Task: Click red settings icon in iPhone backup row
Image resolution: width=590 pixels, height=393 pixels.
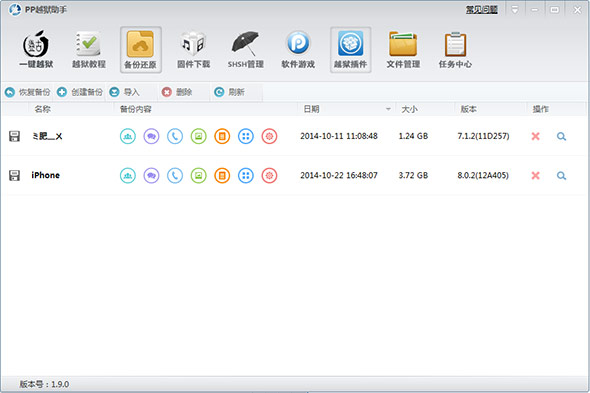Action: pyautogui.click(x=269, y=175)
